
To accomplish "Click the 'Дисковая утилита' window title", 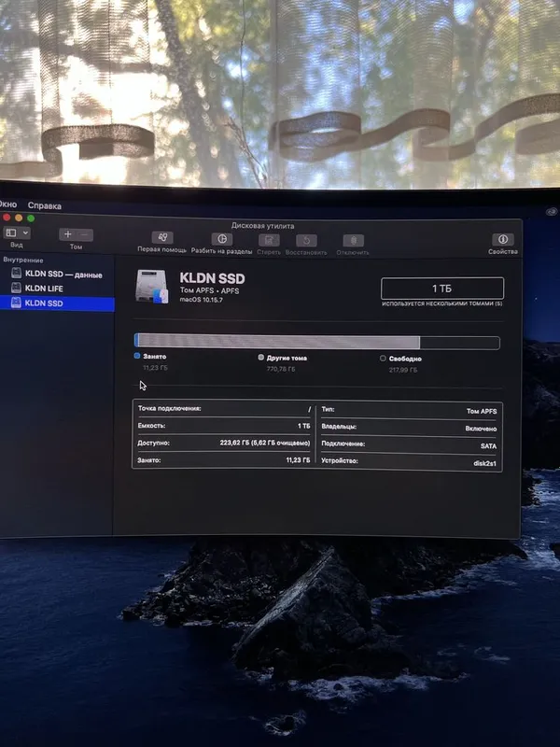I will point(262,226).
